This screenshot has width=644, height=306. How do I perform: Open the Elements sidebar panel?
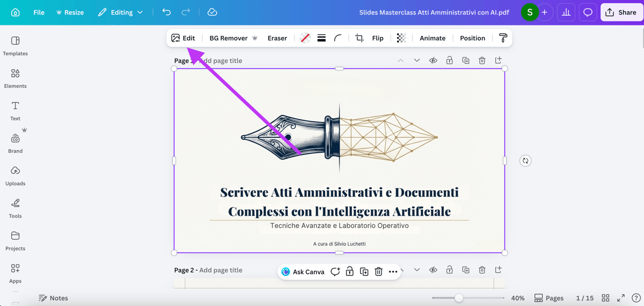point(15,78)
